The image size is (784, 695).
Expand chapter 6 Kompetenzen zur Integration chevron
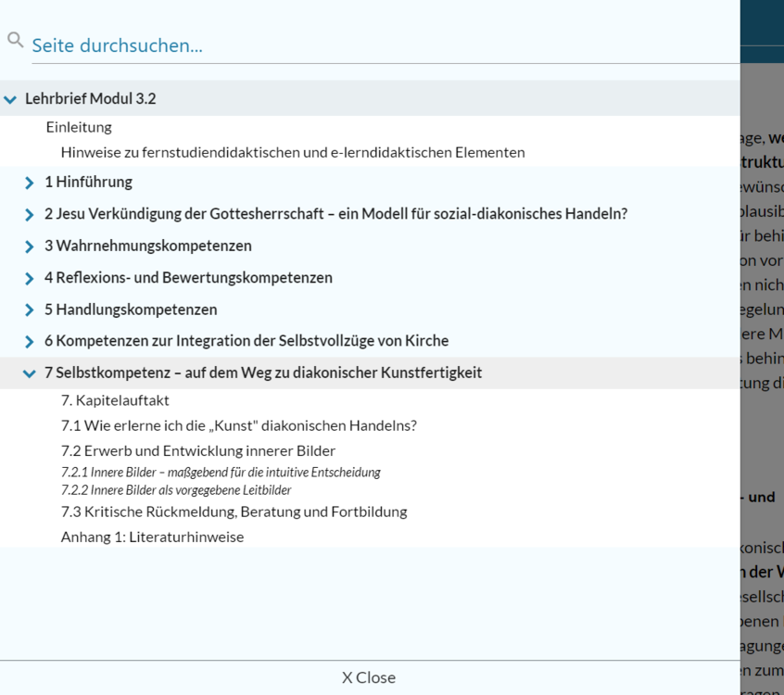(31, 341)
